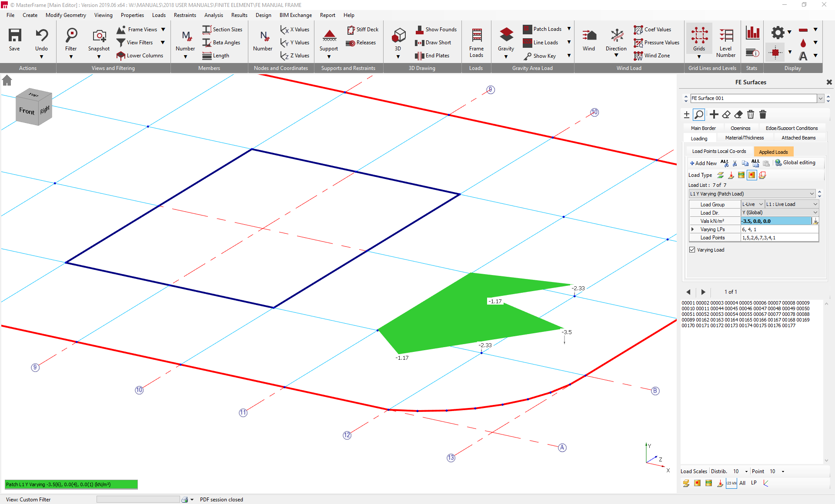
Task: Open the Wind load tool
Action: 588,36
